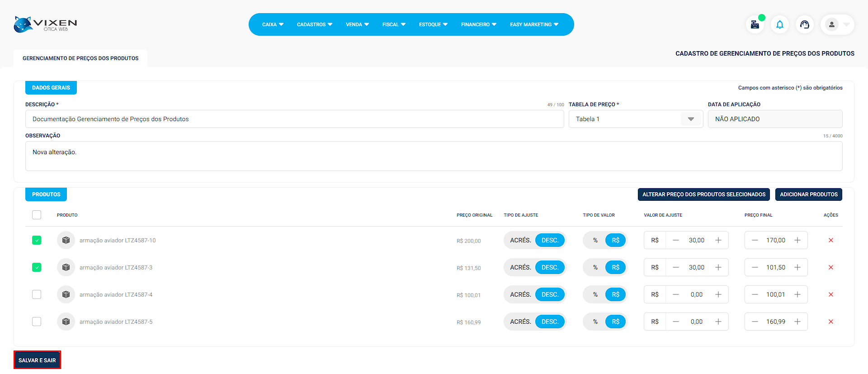Increase adjustment value for LTZ4587-10 with plus
The width and height of the screenshot is (868, 374).
pos(718,240)
